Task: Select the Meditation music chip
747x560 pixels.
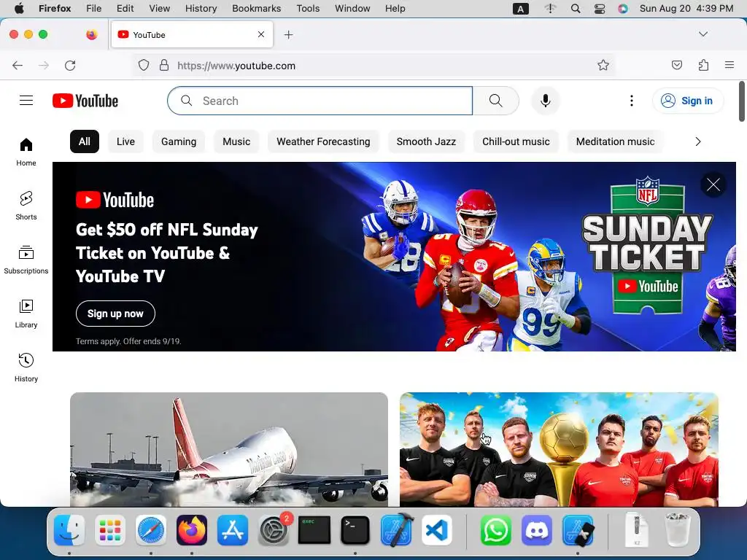Action: (615, 141)
